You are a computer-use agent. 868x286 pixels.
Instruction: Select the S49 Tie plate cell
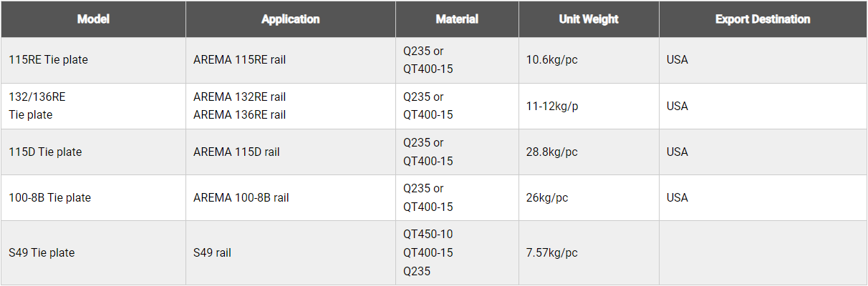pyautogui.click(x=93, y=252)
